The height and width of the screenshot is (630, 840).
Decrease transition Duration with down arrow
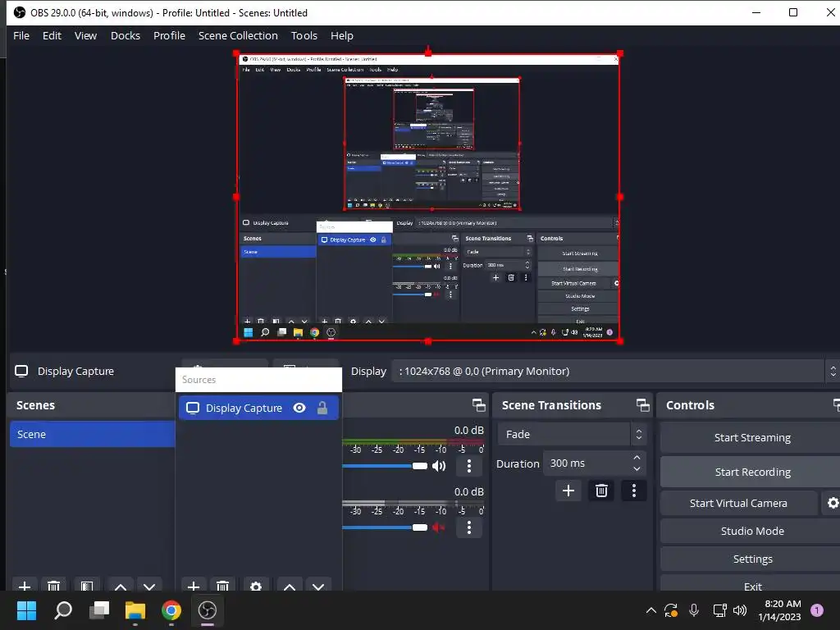click(x=637, y=469)
